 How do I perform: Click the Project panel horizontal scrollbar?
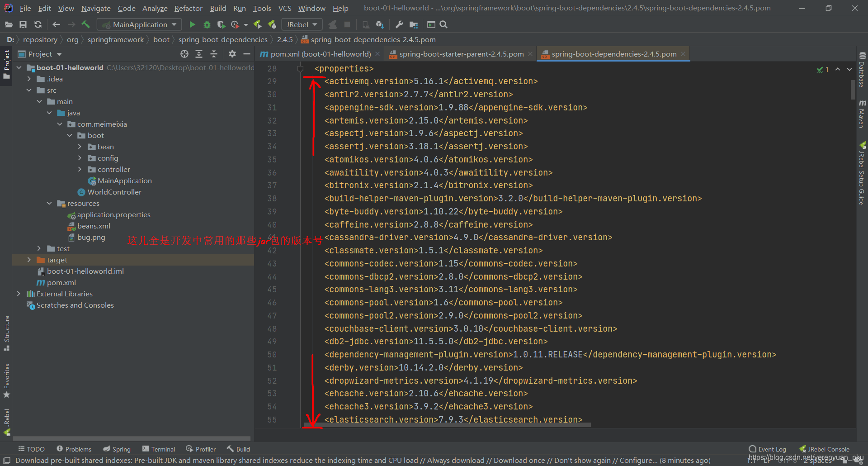pos(132,438)
